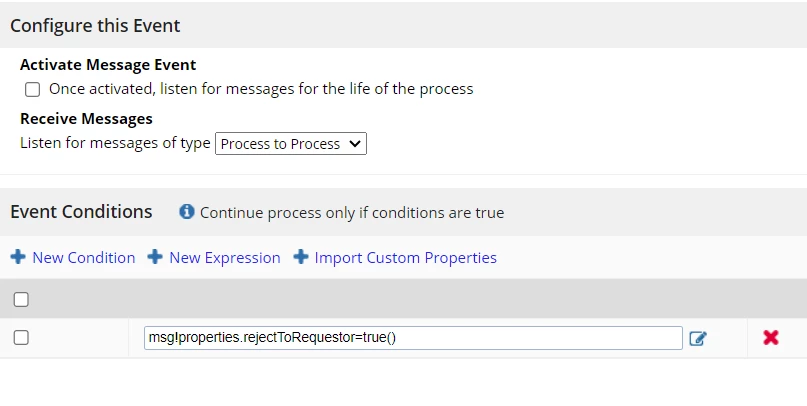Click the blue info icon beside Event Conditions

[186, 211]
